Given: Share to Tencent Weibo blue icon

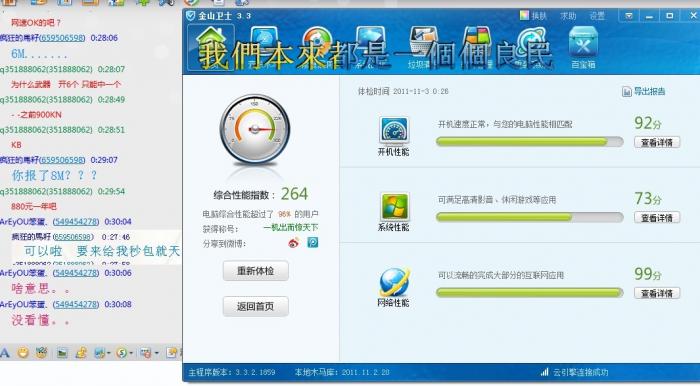Looking at the screenshot, I should pyautogui.click(x=313, y=243).
